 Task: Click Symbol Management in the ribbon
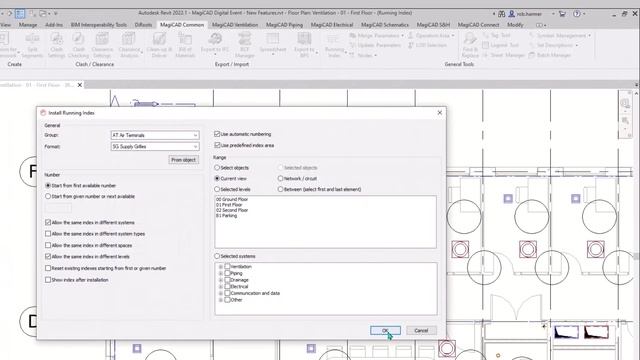(560, 36)
